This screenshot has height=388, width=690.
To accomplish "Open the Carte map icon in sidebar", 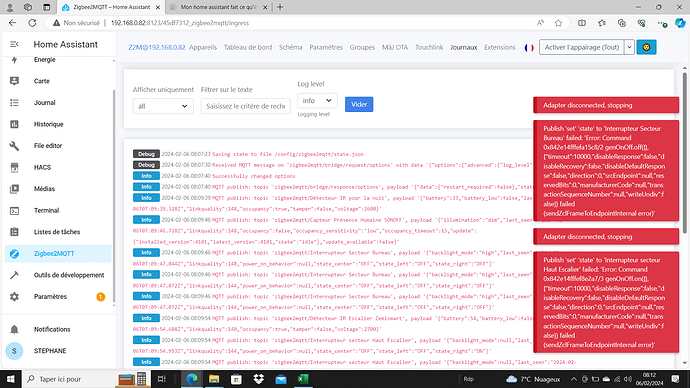I will pos(14,81).
